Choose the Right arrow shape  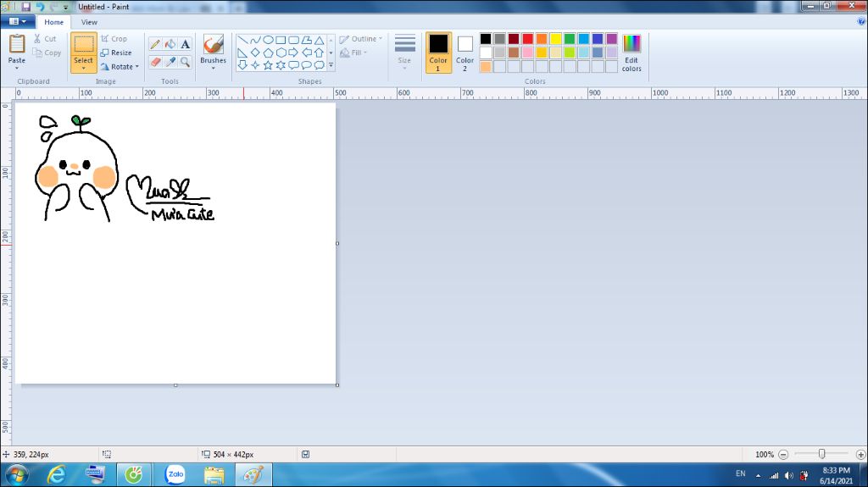click(x=293, y=53)
